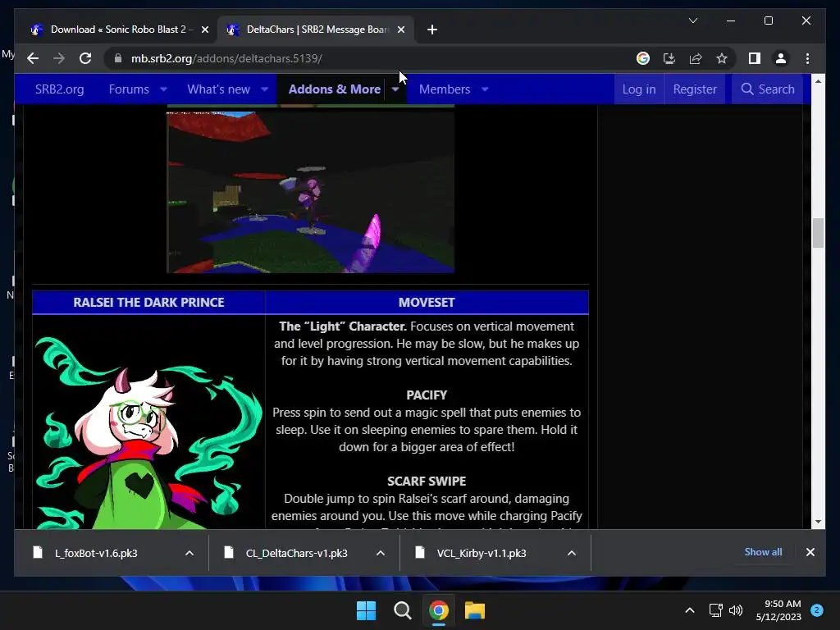The image size is (840, 630).
Task: Click the 'PACIFY' move heading
Action: pyautogui.click(x=427, y=395)
